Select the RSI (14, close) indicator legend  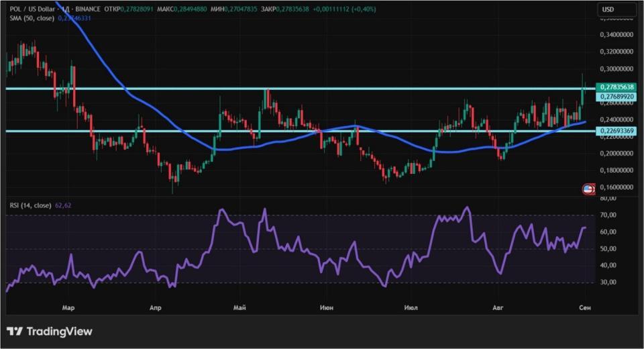[31, 205]
